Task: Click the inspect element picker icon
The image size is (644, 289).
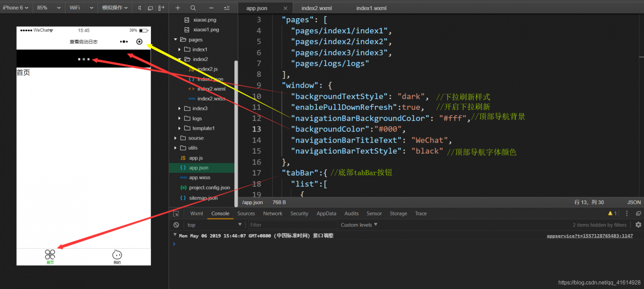Action: (176, 213)
